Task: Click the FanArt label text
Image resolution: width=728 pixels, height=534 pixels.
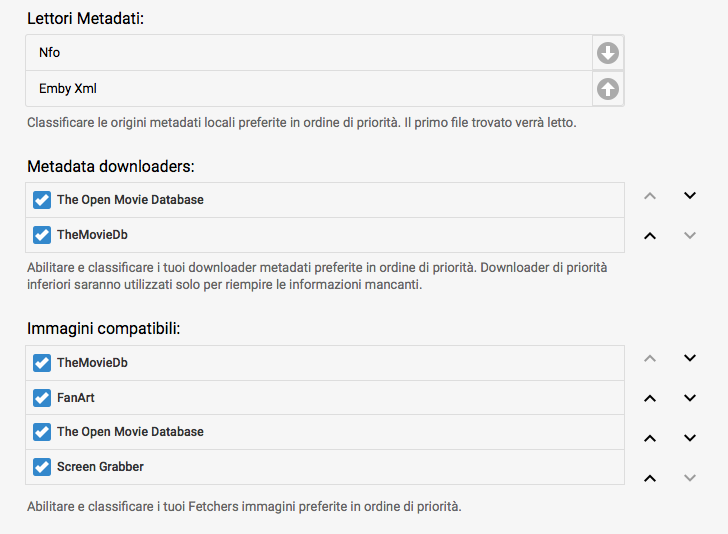Action: (x=76, y=398)
